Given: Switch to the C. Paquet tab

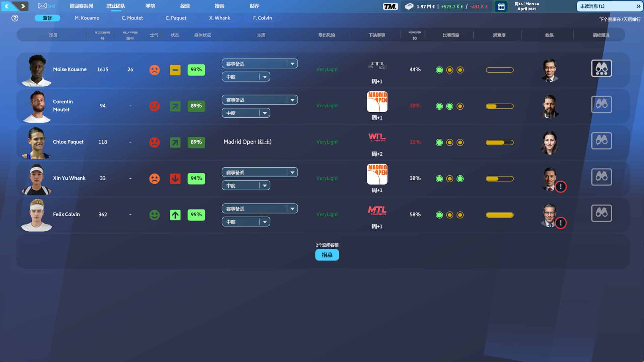Looking at the screenshot, I should coord(176,18).
